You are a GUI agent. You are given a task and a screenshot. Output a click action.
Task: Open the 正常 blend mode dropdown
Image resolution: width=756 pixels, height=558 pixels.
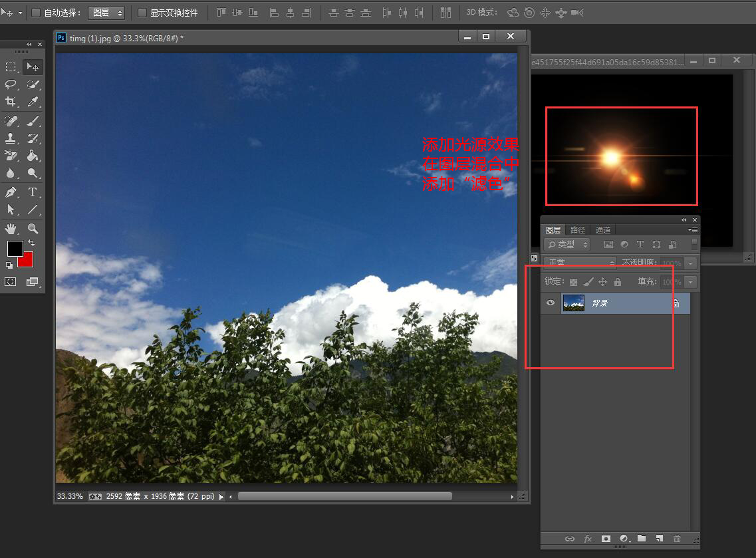(580, 262)
